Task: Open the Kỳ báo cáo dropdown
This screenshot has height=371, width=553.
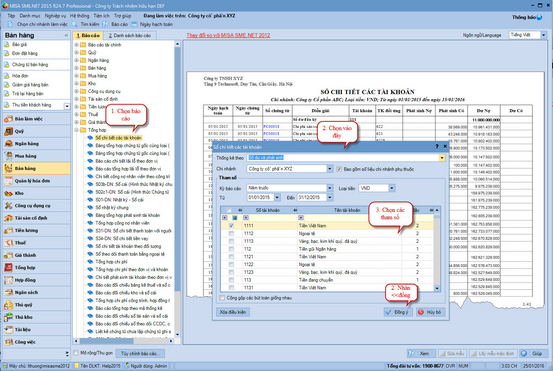Action: [x=329, y=188]
